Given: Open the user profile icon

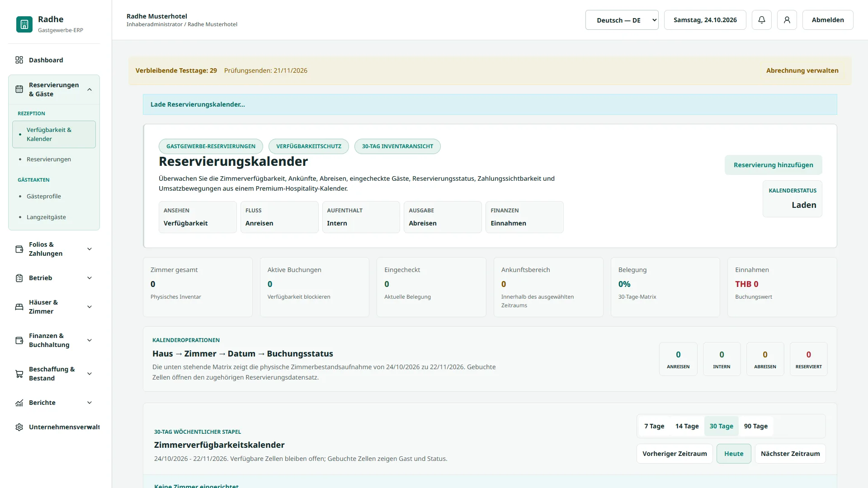Looking at the screenshot, I should tap(787, 20).
